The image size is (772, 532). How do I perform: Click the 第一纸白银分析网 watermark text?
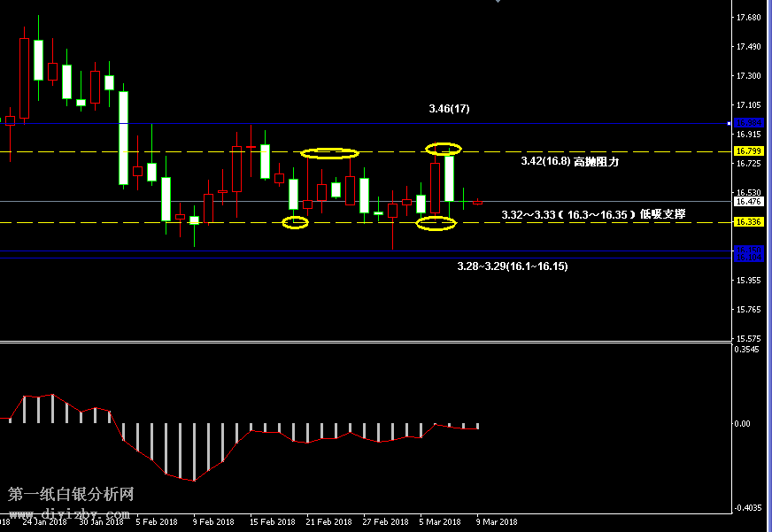pos(71,494)
